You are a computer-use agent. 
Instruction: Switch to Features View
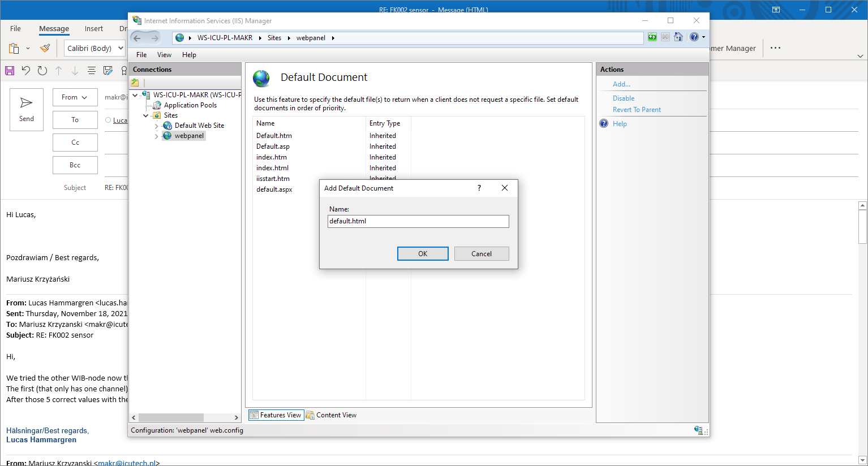click(x=276, y=415)
